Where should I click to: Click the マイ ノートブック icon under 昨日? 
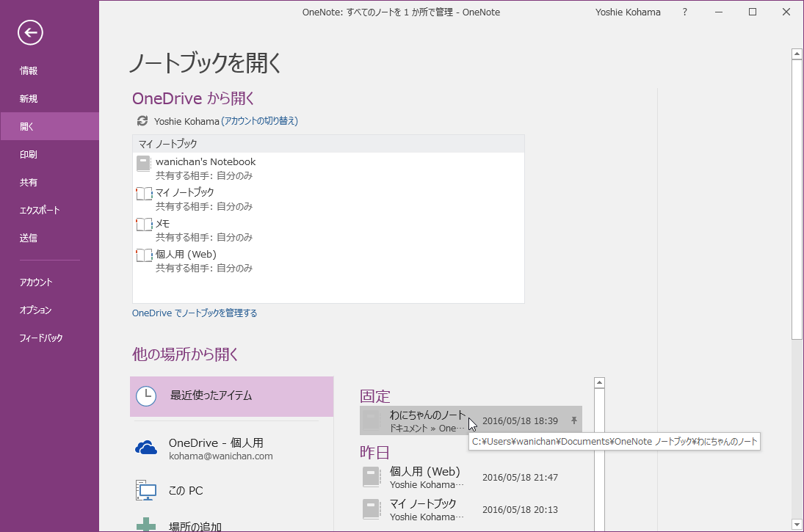click(x=372, y=509)
